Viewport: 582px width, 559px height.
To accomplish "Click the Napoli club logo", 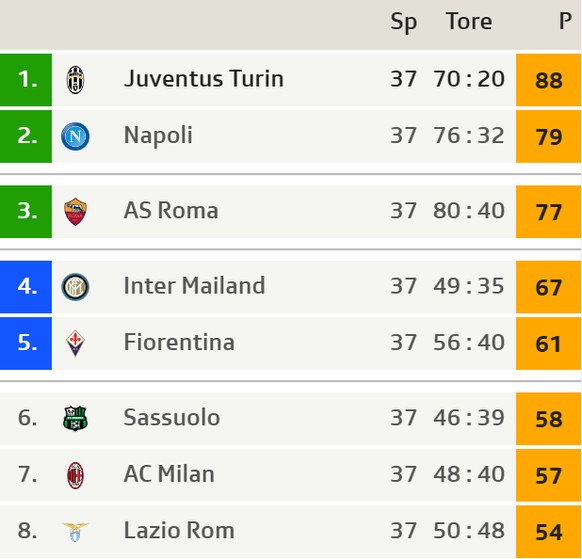I will (75, 136).
